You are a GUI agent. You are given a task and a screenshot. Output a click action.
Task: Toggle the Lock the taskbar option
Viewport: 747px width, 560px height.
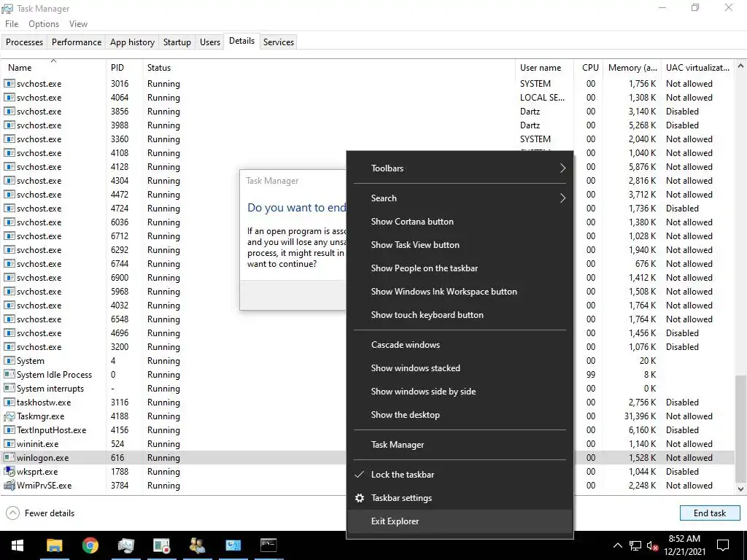[460, 474]
